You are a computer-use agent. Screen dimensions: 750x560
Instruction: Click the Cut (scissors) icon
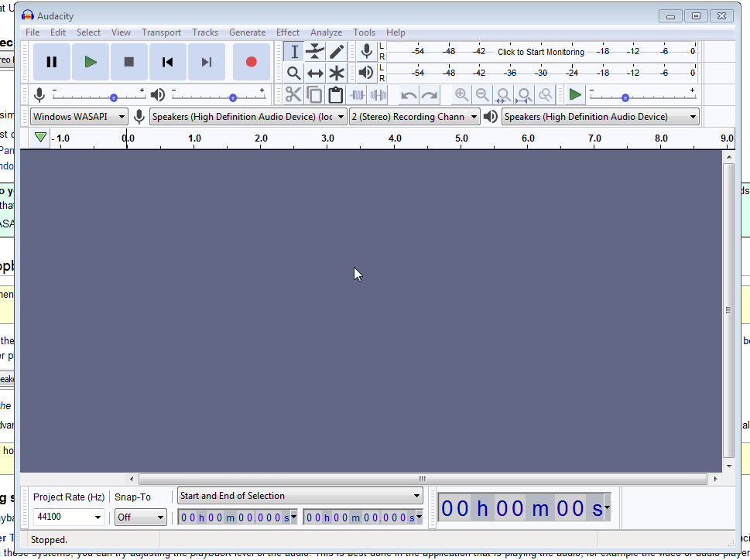(293, 94)
